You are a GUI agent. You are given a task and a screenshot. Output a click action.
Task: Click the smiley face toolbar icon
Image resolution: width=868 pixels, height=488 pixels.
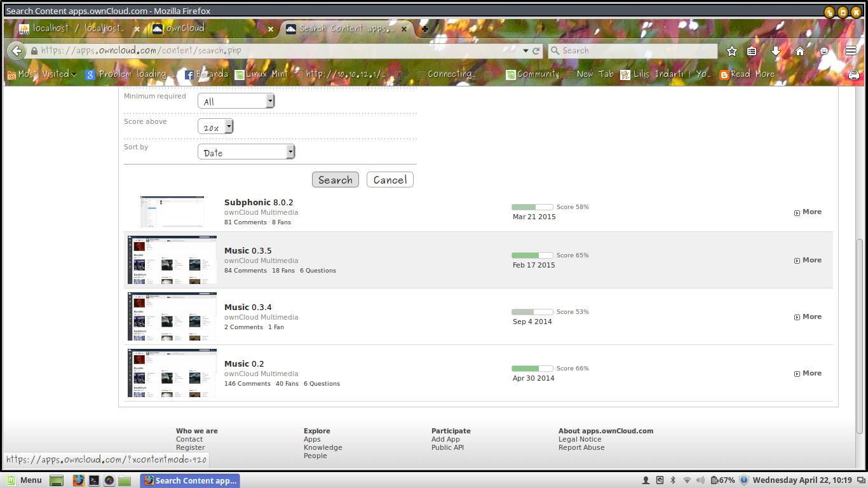(x=825, y=51)
